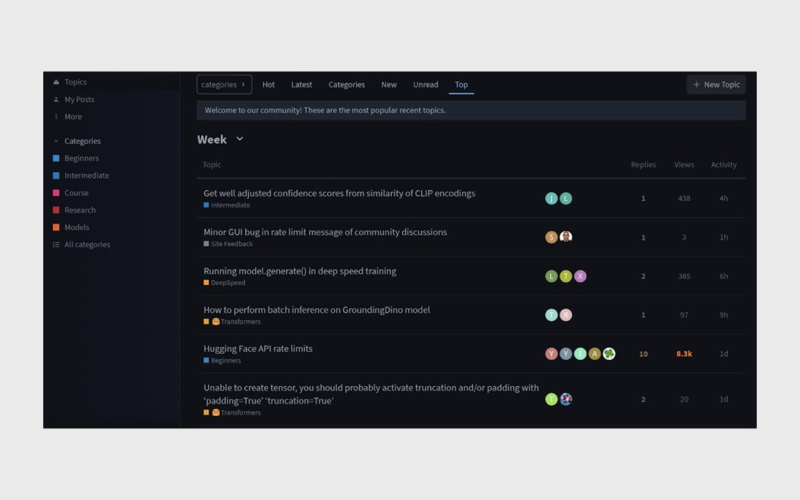Click the Topics icon in the sidebar
800x500 pixels.
(56, 82)
